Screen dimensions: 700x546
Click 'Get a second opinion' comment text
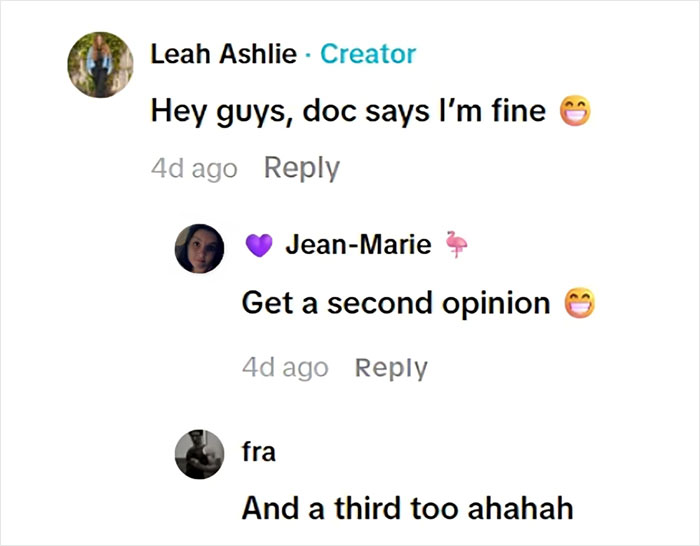click(396, 303)
